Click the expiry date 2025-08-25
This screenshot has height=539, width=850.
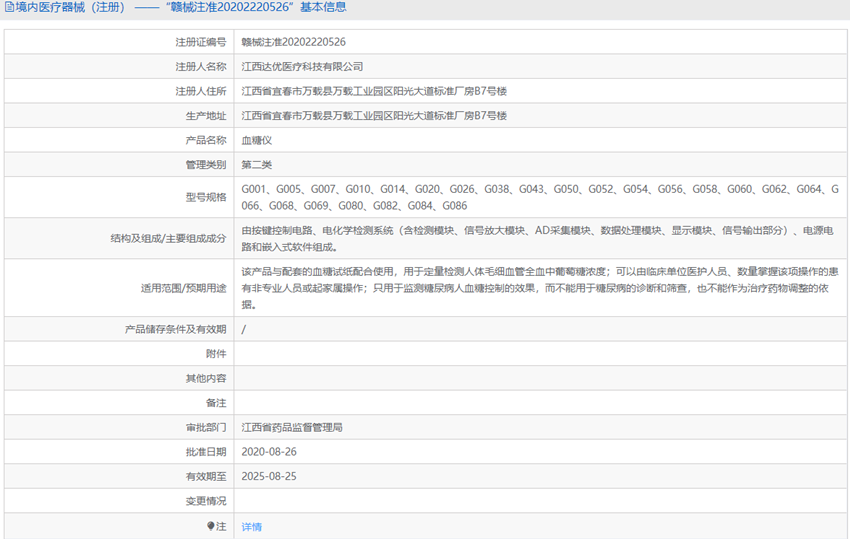(x=269, y=477)
